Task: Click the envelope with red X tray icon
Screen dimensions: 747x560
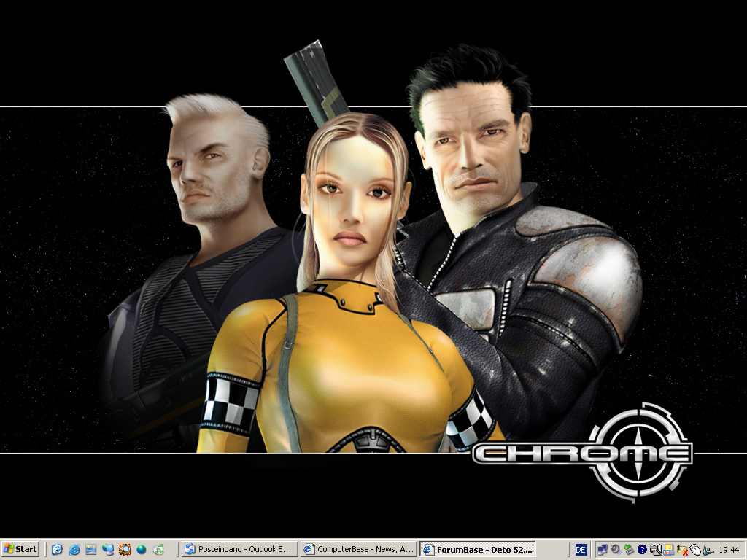Action: pyautogui.click(x=682, y=550)
